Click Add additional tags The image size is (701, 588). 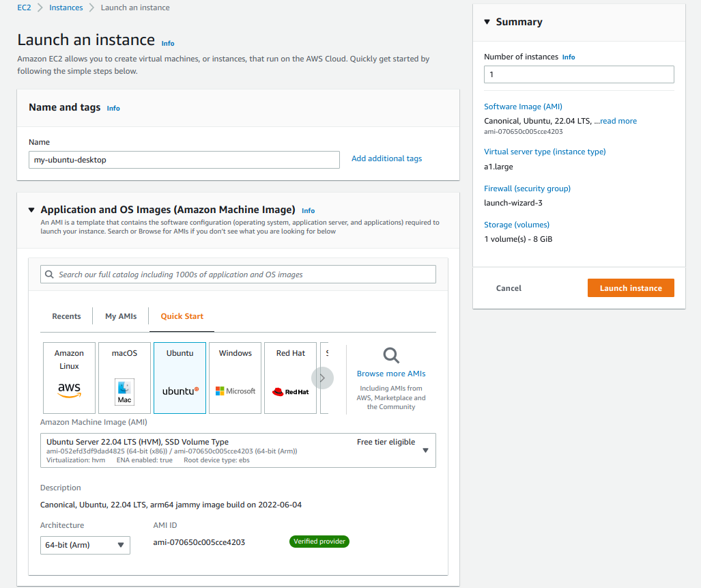pos(386,158)
